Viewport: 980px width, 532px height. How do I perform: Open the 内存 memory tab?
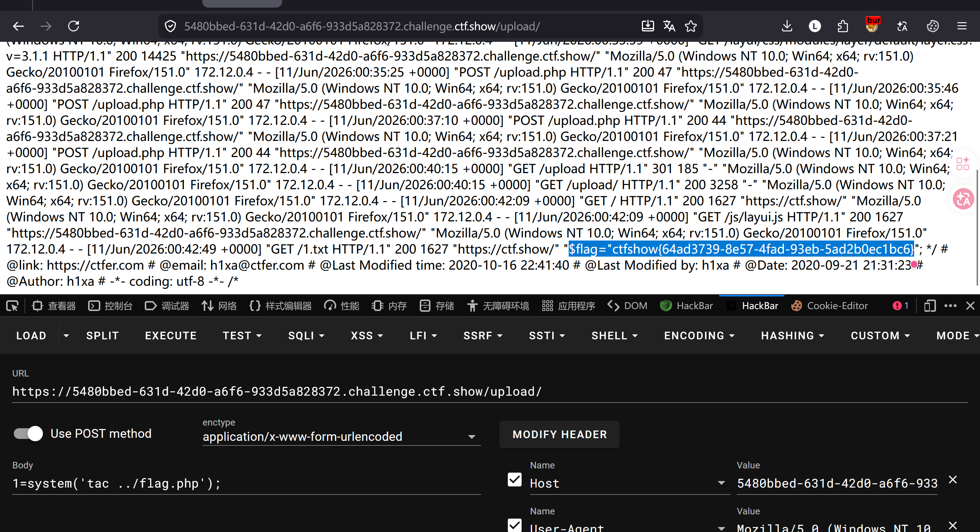tap(389, 306)
